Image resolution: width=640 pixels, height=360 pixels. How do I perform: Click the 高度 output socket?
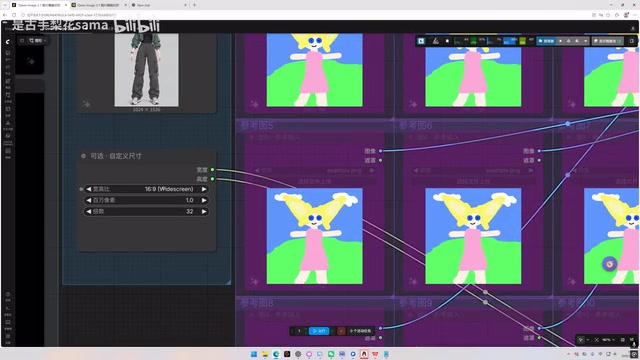[x=212, y=179]
